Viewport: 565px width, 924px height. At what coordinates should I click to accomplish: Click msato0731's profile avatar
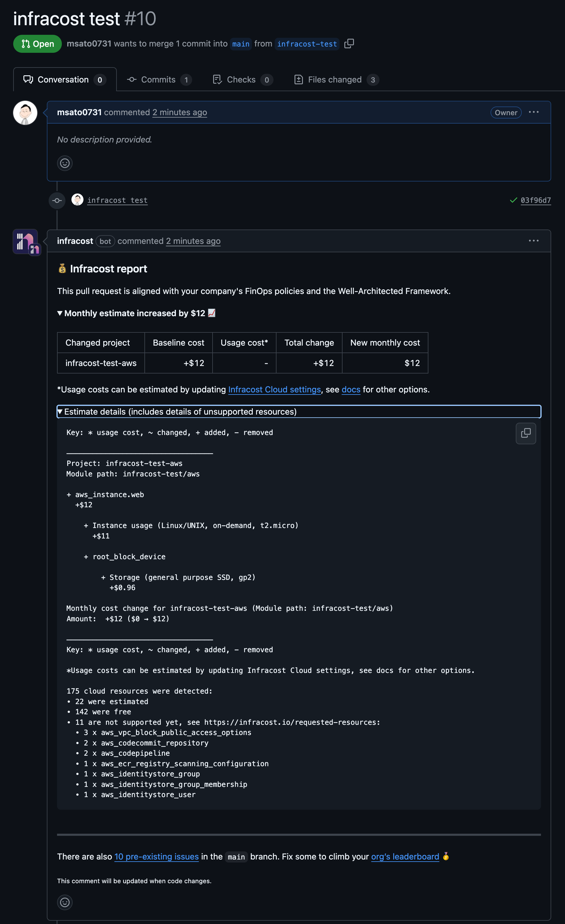[25, 112]
